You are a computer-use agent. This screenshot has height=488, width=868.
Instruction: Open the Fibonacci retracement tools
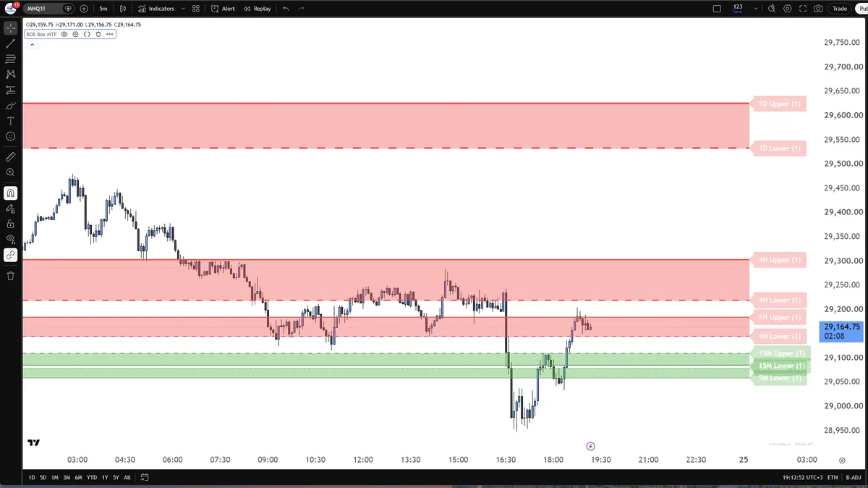tap(11, 59)
